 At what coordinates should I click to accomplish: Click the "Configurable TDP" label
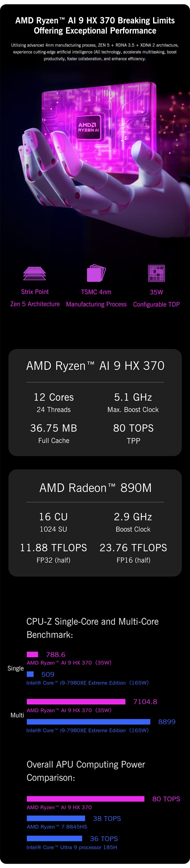click(x=156, y=304)
